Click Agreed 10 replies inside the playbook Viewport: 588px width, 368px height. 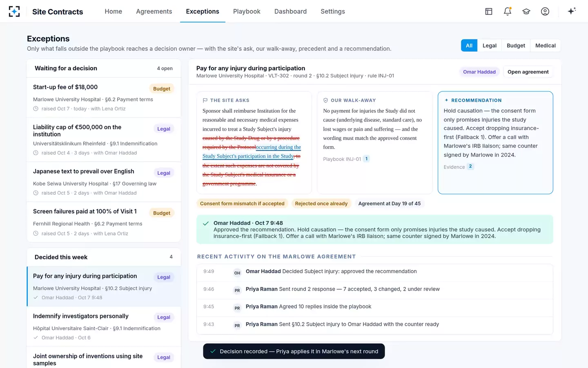tap(374, 308)
